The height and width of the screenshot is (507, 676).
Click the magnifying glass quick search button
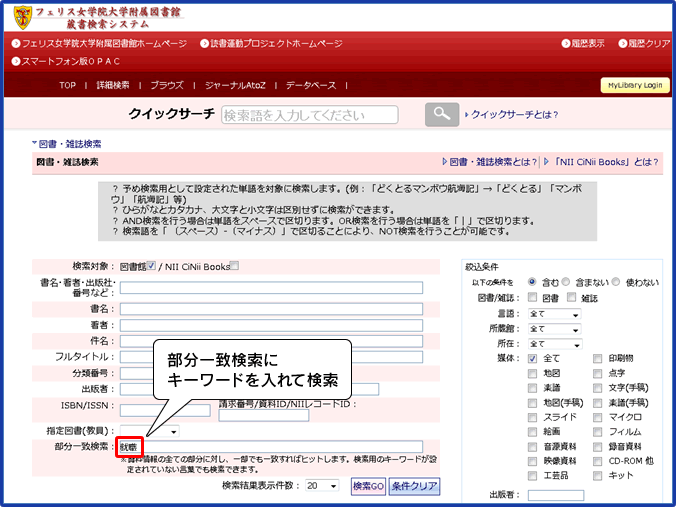[441, 115]
